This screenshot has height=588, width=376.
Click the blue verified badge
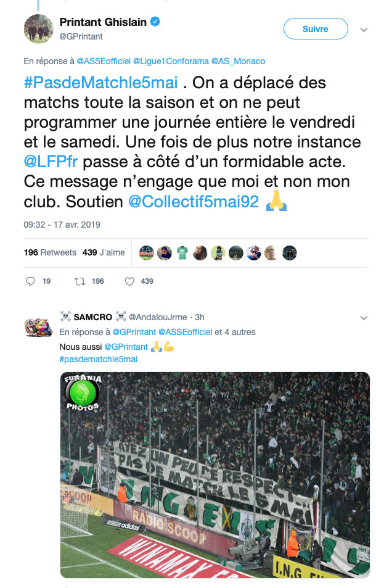[x=155, y=22]
